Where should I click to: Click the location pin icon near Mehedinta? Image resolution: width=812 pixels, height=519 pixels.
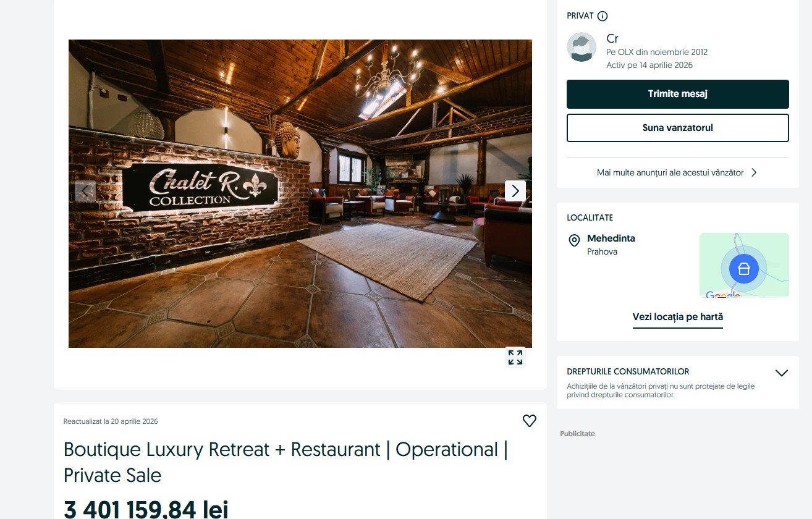coord(574,240)
